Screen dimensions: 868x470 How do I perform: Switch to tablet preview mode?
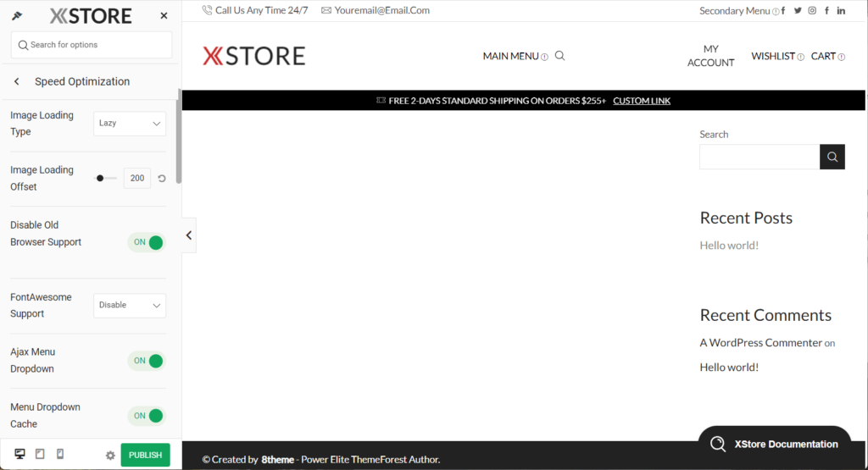click(40, 454)
